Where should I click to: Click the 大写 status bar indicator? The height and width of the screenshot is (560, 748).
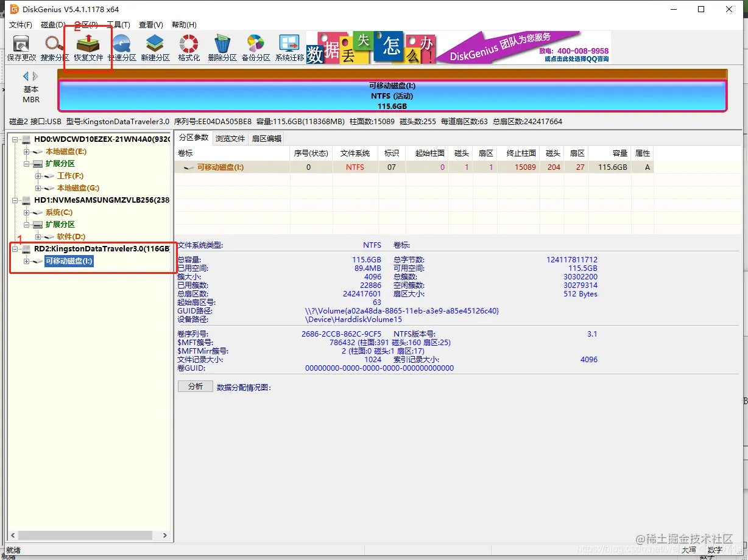(x=688, y=550)
